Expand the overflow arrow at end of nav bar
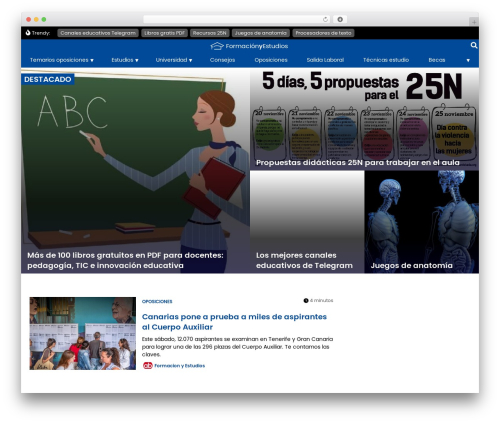The height and width of the screenshot is (423, 500). [468, 60]
